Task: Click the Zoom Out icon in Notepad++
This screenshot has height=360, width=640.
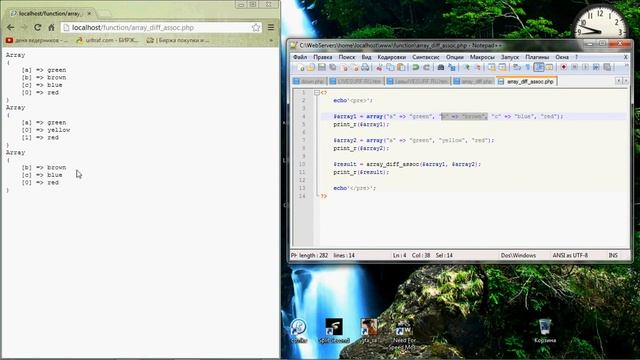Action: pos(478,67)
